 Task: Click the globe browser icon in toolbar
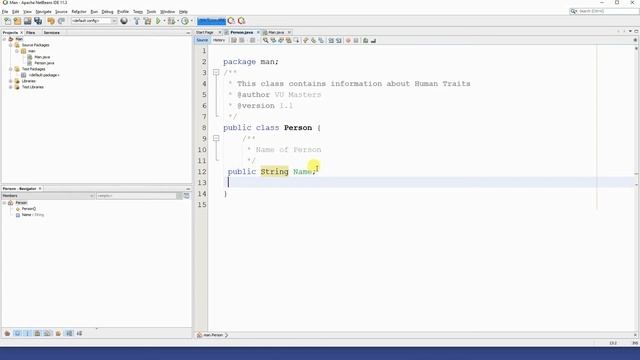click(124, 21)
